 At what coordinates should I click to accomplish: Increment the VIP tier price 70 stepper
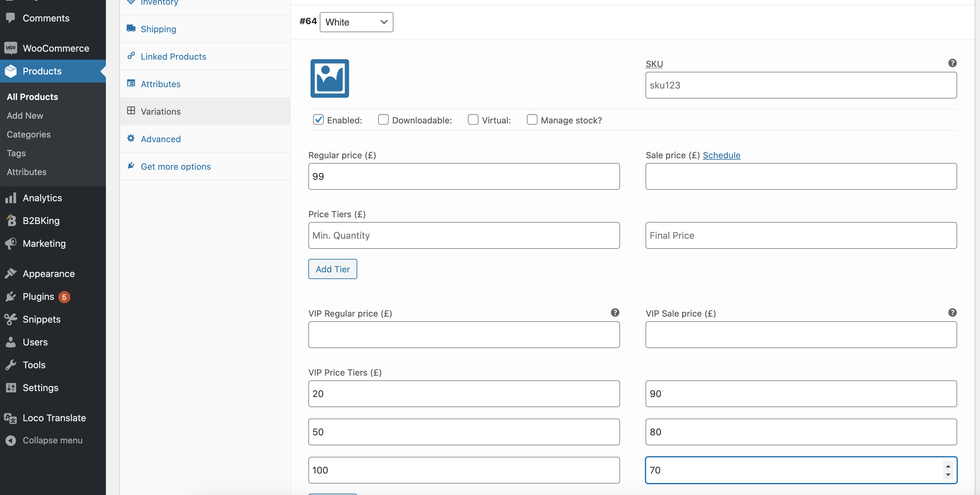pyautogui.click(x=948, y=466)
